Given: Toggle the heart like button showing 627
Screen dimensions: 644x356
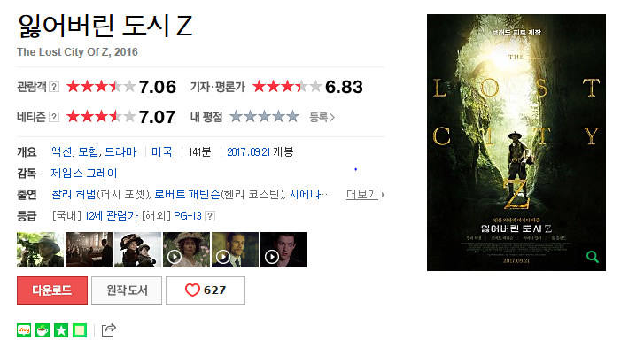Looking at the screenshot, I should [x=206, y=290].
